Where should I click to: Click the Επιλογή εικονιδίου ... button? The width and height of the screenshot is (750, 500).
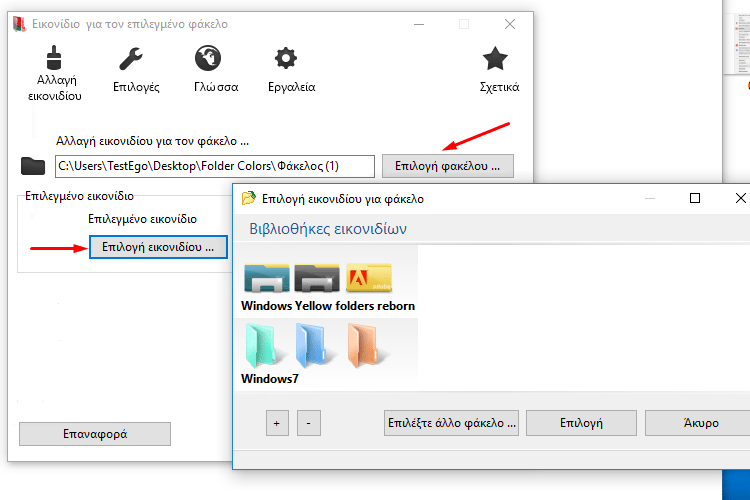(158, 247)
